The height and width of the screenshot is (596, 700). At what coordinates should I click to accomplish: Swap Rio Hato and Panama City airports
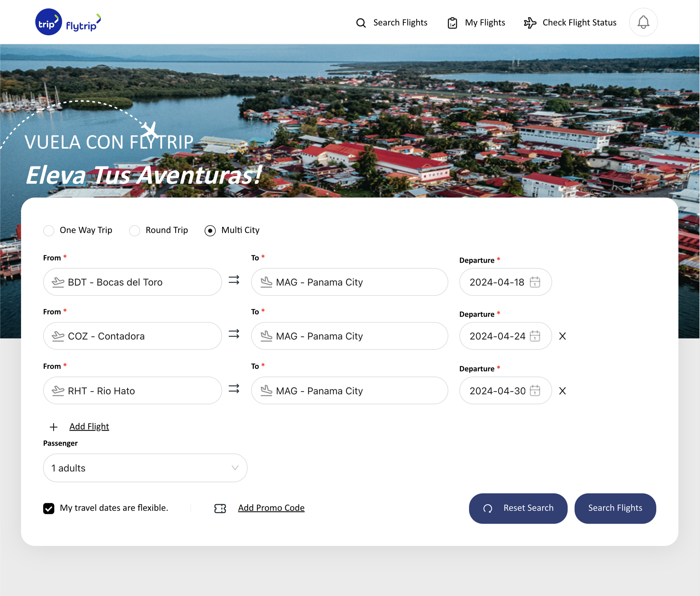(x=234, y=389)
